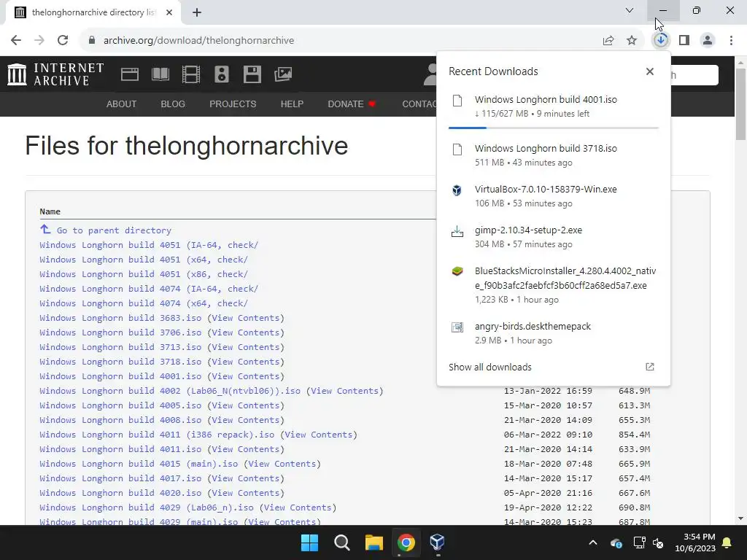The height and width of the screenshot is (560, 747).
Task: Open a new browser tab
Action: [x=197, y=12]
